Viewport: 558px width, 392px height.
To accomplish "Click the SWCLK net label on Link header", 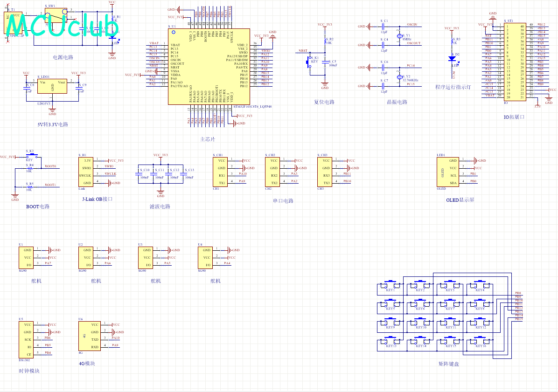I will click(110, 174).
